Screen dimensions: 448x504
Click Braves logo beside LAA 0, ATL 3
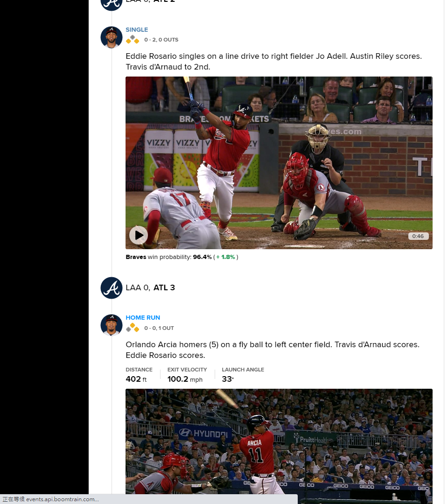point(112,288)
